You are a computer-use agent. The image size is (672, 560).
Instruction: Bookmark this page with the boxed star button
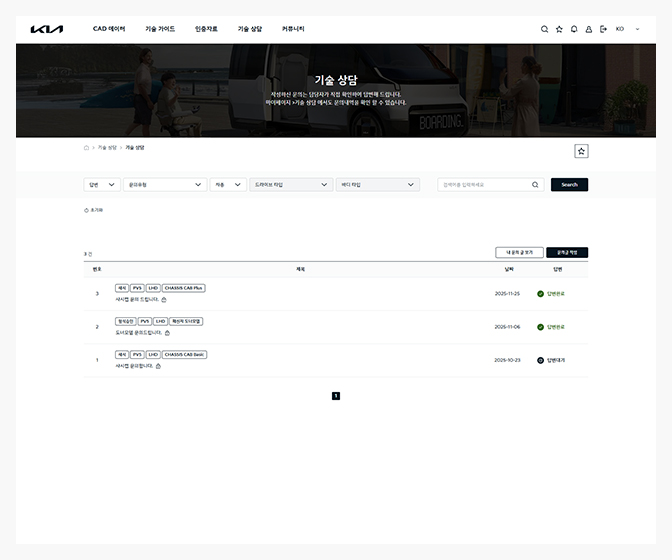click(x=581, y=151)
